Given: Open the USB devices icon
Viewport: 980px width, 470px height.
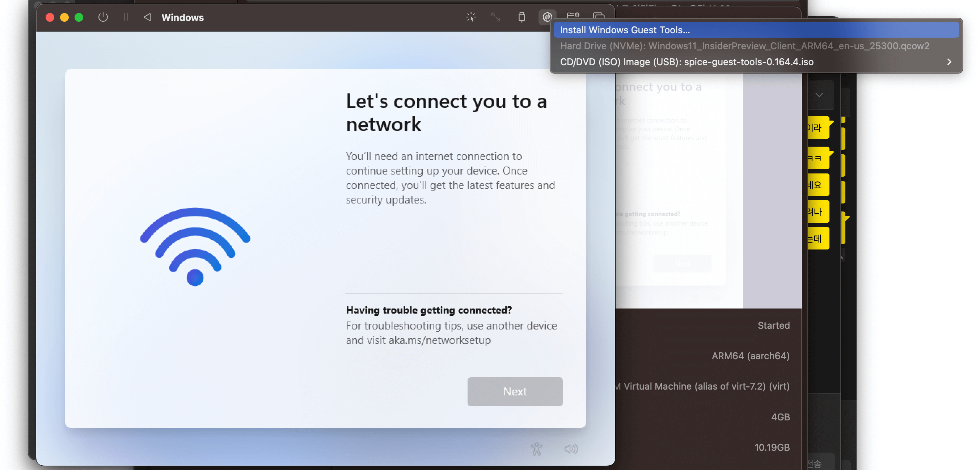Looking at the screenshot, I should (521, 17).
